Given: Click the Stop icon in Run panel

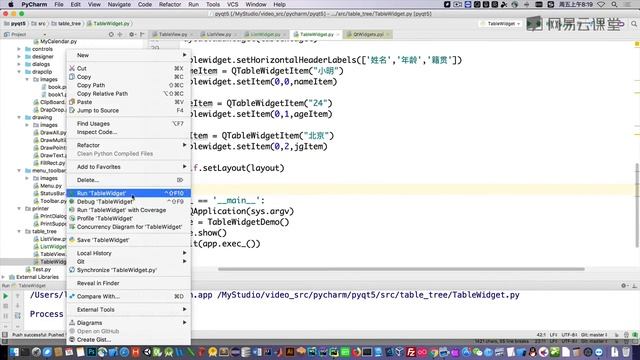Looking at the screenshot, I should [x=5, y=306].
